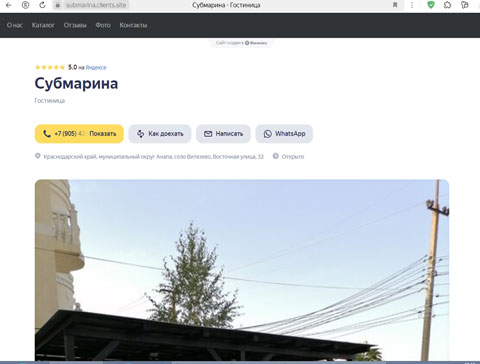Navigate to Контакты in the menu

click(x=133, y=25)
